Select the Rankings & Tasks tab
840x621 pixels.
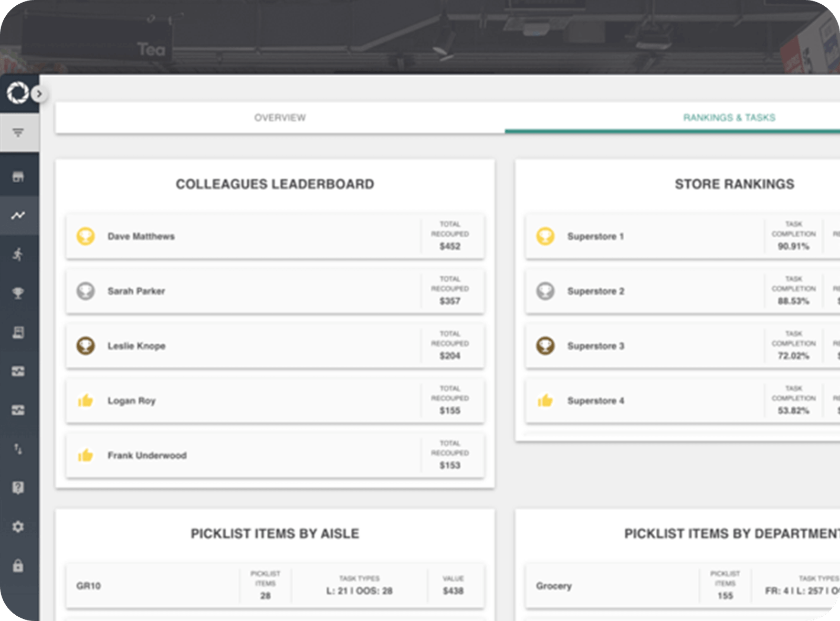click(729, 118)
